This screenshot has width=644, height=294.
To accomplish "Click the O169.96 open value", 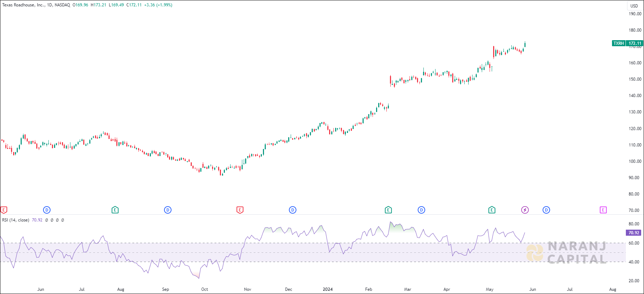I will 80,5.
